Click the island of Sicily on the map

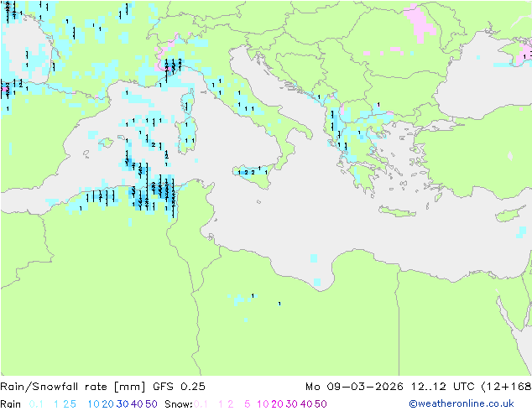[254, 175]
